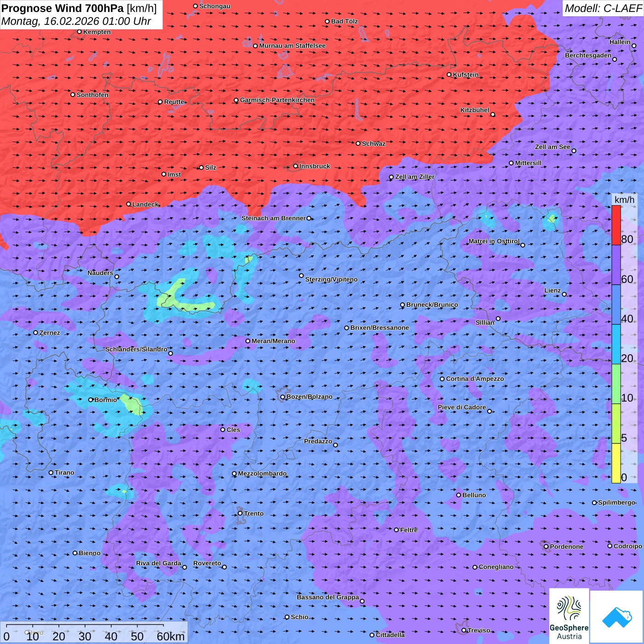Click the Spilimbergo town label

(x=616, y=502)
